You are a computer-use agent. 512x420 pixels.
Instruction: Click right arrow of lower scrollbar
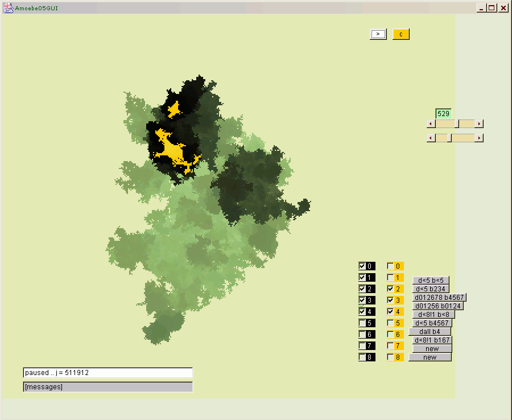(x=479, y=138)
